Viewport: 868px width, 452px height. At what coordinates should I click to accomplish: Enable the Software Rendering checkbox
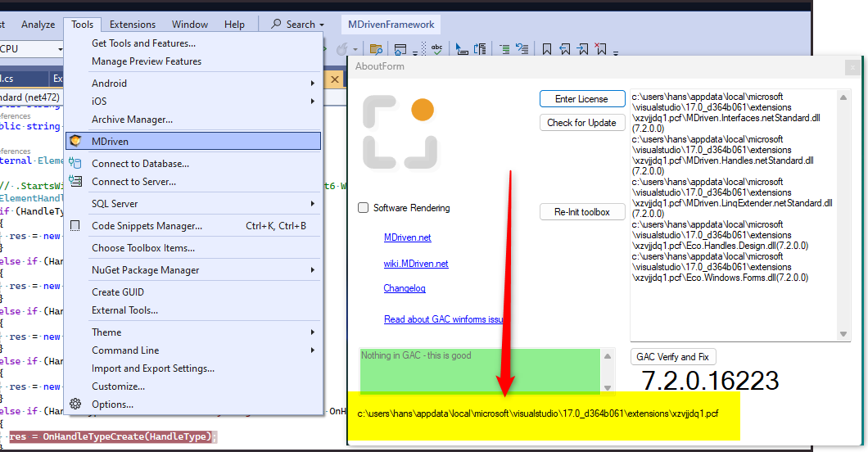point(363,208)
